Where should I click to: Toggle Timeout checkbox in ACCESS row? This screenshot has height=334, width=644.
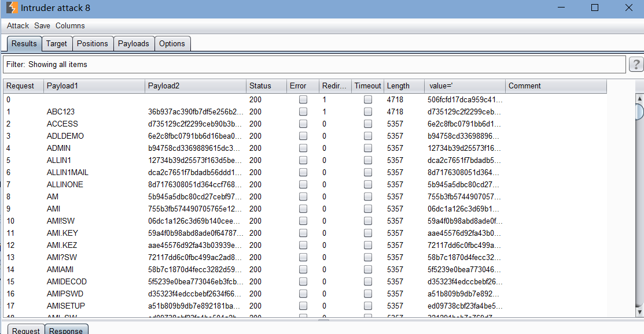tap(368, 124)
